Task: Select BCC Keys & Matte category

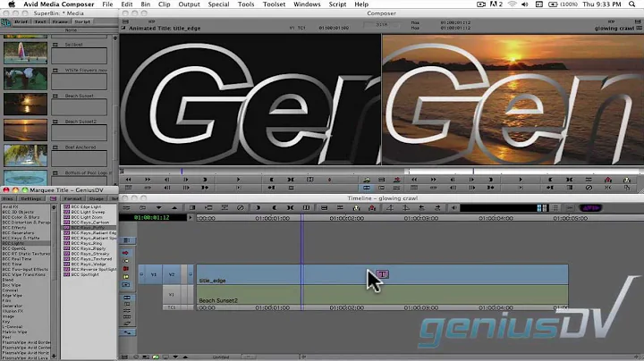Action: pyautogui.click(x=21, y=238)
